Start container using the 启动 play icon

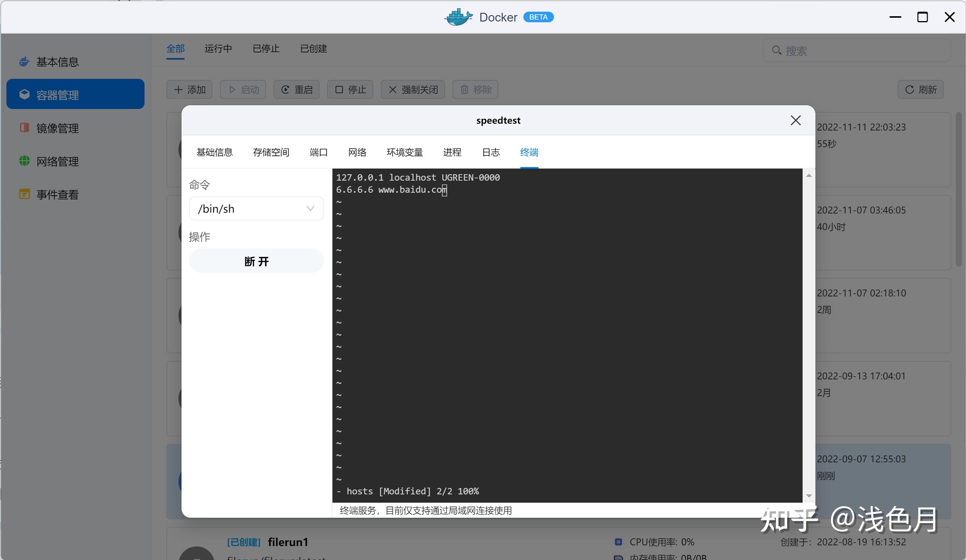[232, 89]
